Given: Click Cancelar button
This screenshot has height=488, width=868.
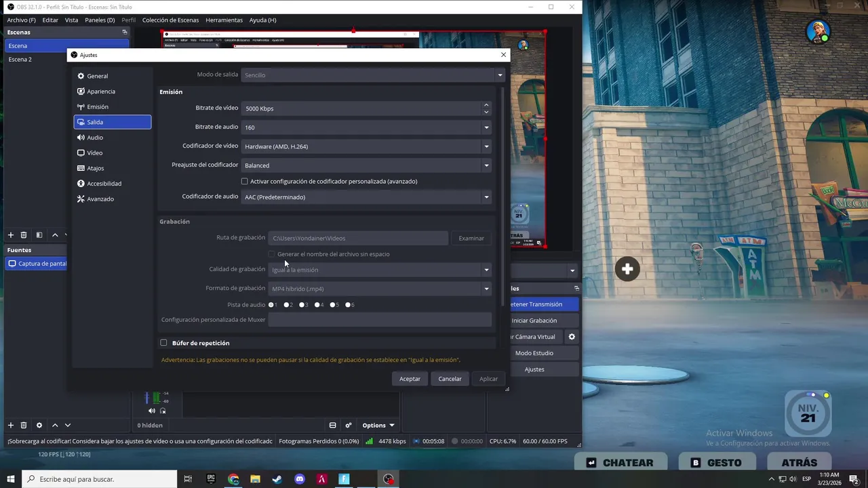Looking at the screenshot, I should [x=450, y=379].
